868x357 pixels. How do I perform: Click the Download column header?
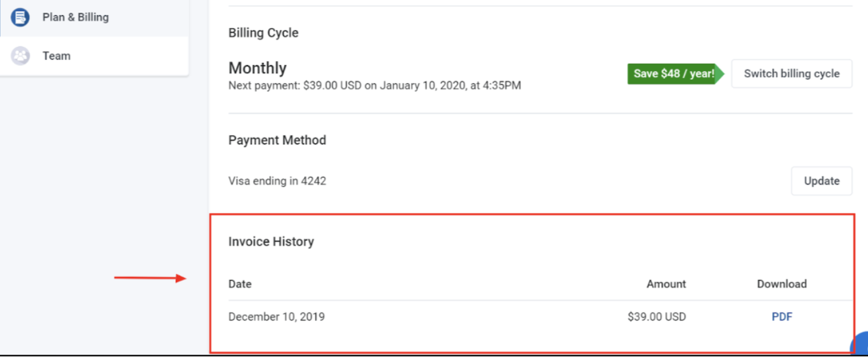[x=782, y=284]
